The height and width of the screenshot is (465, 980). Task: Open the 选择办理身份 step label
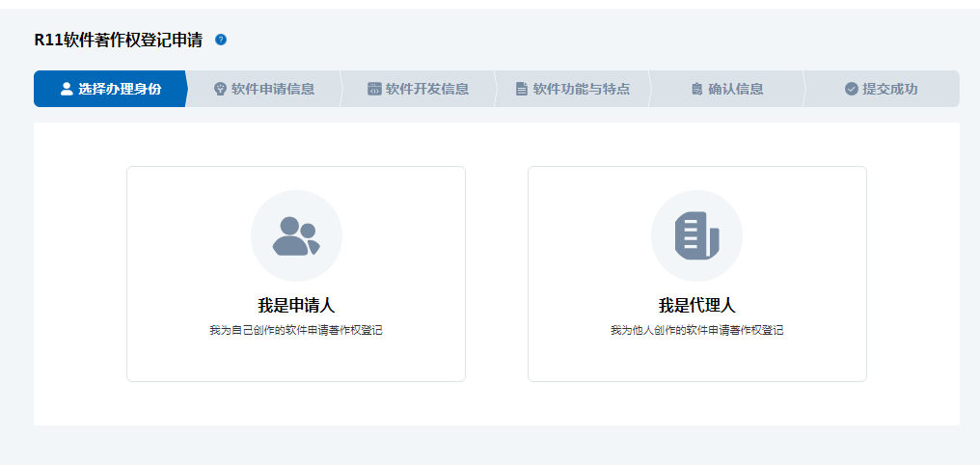point(120,89)
